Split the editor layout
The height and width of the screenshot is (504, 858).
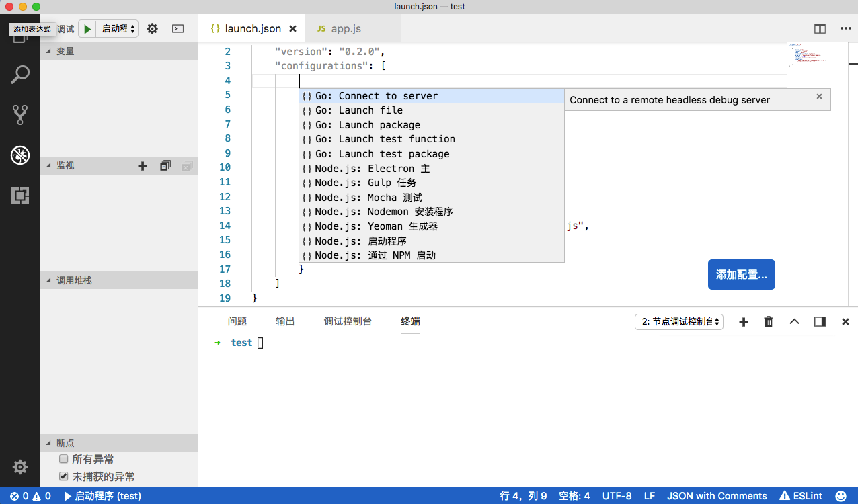[820, 29]
